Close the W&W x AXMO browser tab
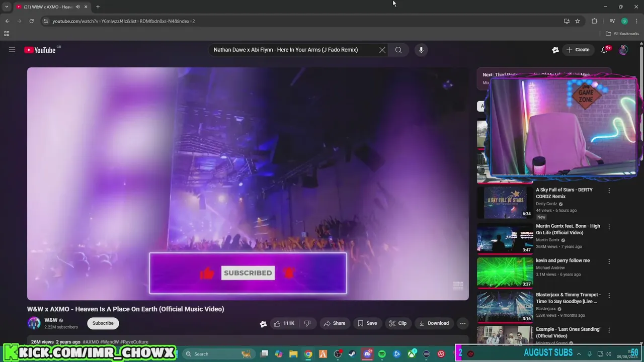The image size is (644, 362). tap(86, 7)
